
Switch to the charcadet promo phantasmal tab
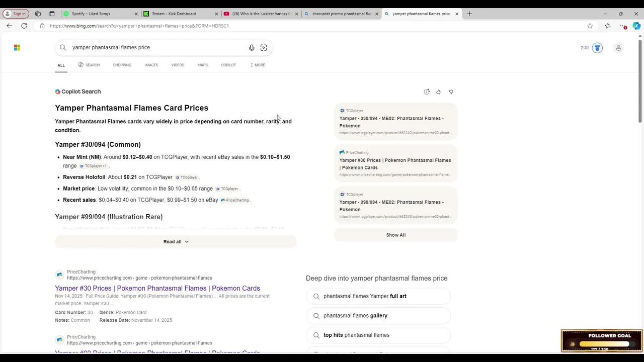coord(341,14)
